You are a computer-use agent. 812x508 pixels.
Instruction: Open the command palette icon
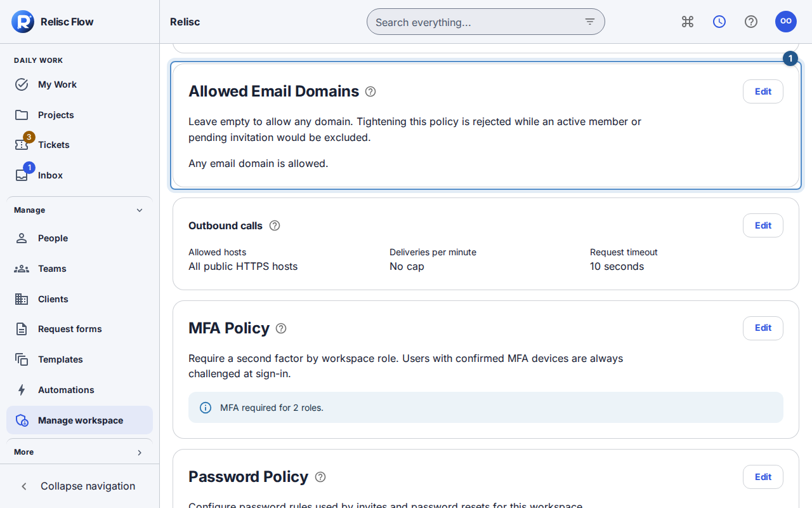point(688,22)
